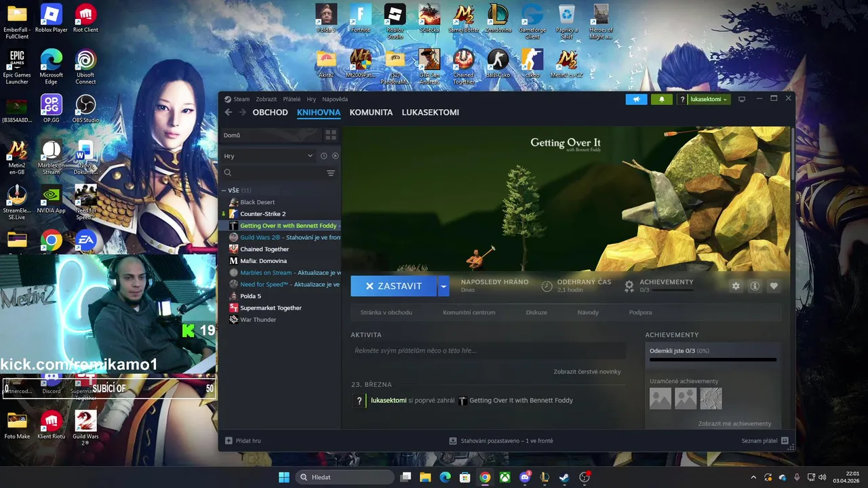Open the Hry library category dropdown
Image resolution: width=868 pixels, height=488 pixels.
(269, 156)
